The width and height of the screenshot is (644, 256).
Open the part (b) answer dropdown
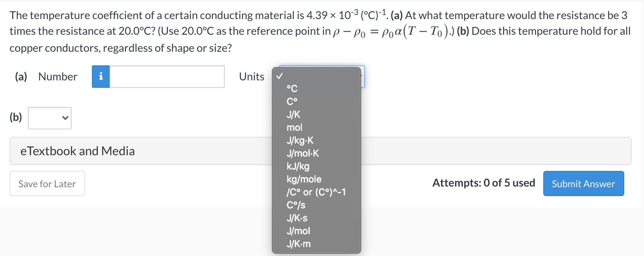click(x=50, y=118)
